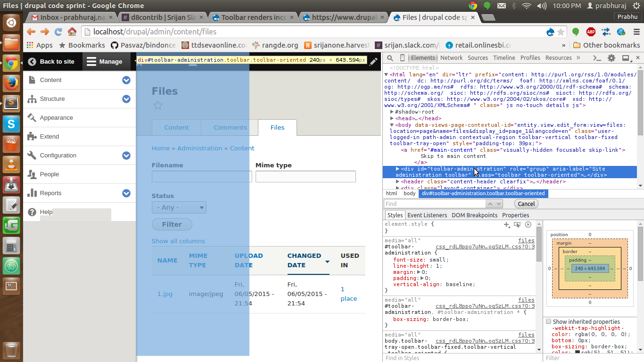Open the calculator from the launcher
The height and width of the screenshot is (362, 644).
(11, 246)
